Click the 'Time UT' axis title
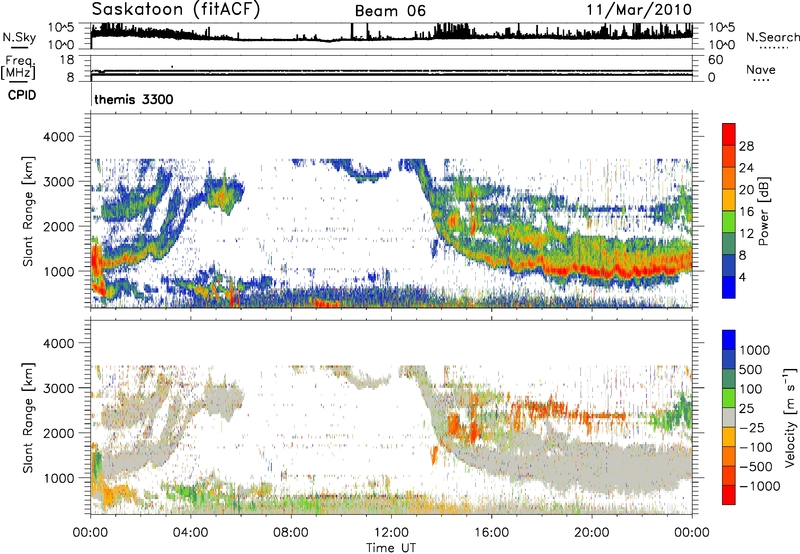The width and height of the screenshot is (800, 554). [x=391, y=548]
